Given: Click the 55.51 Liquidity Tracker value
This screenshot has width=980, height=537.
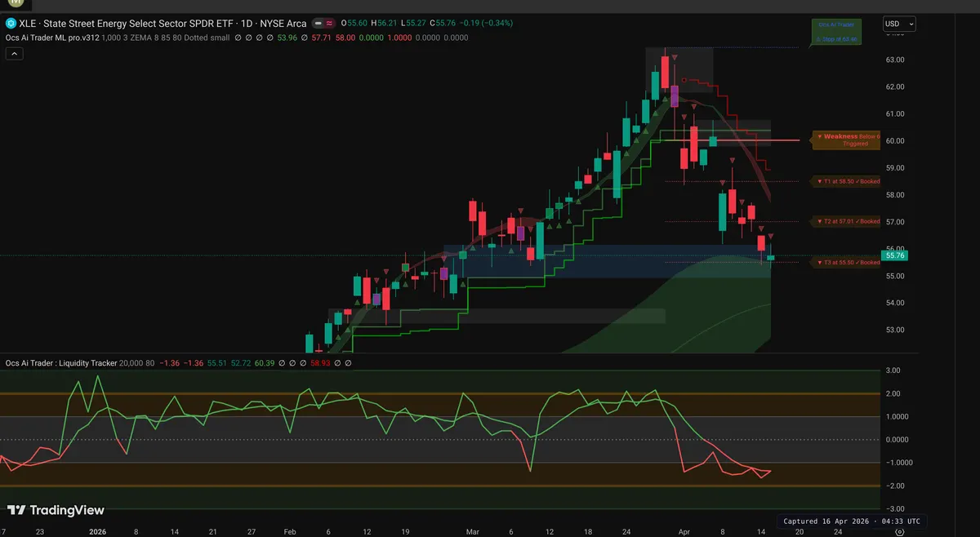Looking at the screenshot, I should pyautogui.click(x=217, y=362).
